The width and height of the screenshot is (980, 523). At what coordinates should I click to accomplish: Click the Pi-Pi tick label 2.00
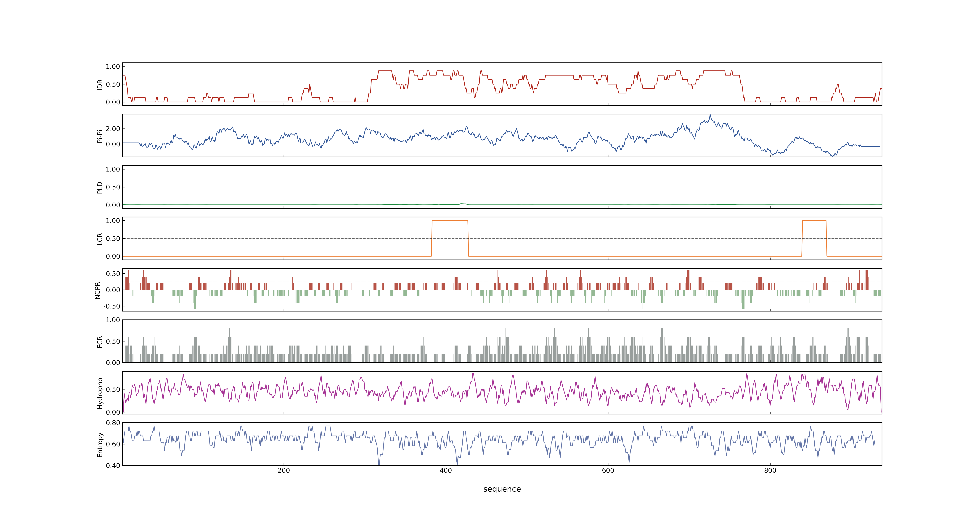(113, 129)
